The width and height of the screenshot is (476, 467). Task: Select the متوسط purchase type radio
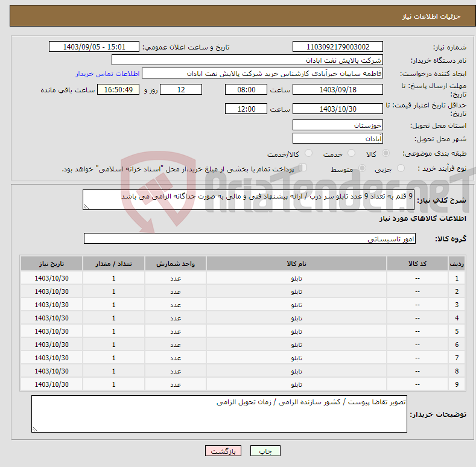362,168
